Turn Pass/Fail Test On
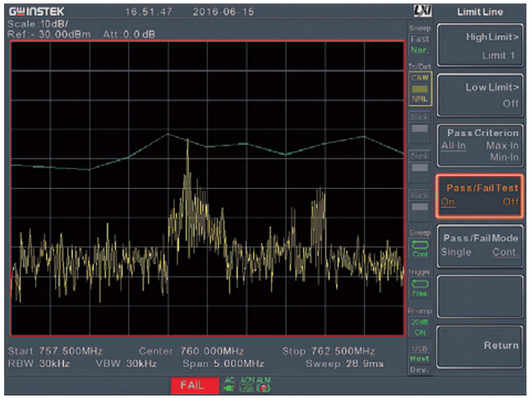Image resolution: width=532 pixels, height=401 pixels. 448,202
